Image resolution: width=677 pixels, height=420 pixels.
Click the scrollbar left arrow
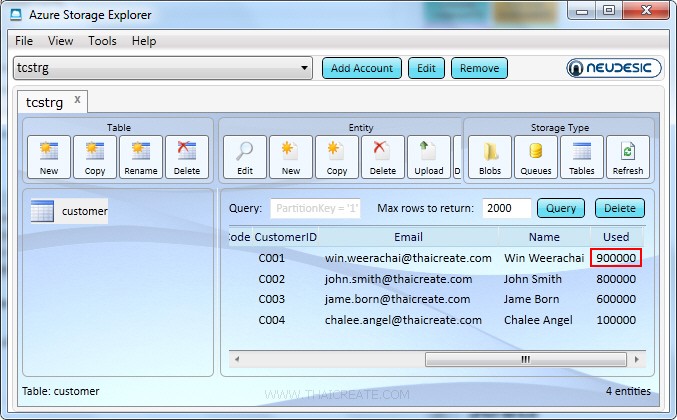pyautogui.click(x=237, y=359)
